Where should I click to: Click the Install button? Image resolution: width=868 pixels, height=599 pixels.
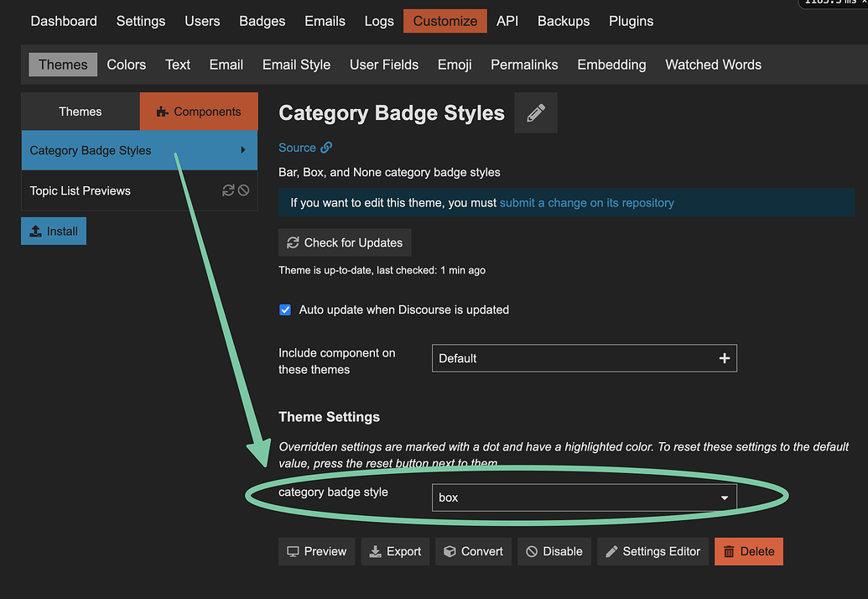54,231
